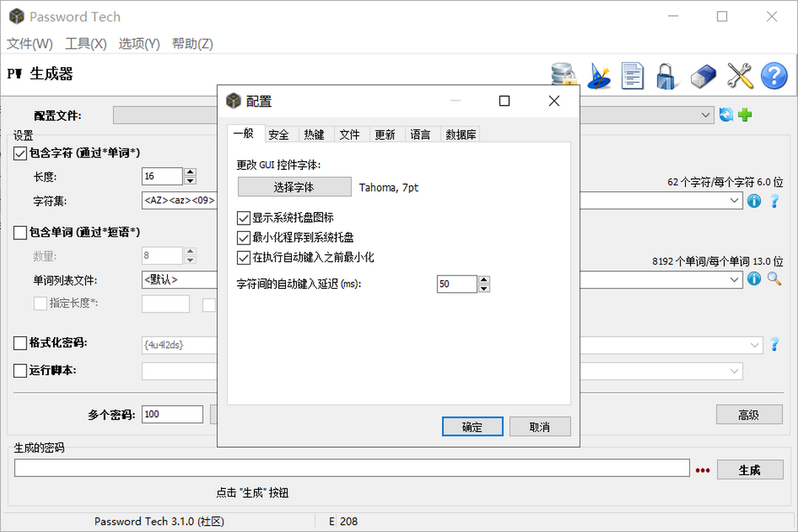The width and height of the screenshot is (798, 532).
Task: Uncheck 显示系统托盘图标 option
Action: 242,217
